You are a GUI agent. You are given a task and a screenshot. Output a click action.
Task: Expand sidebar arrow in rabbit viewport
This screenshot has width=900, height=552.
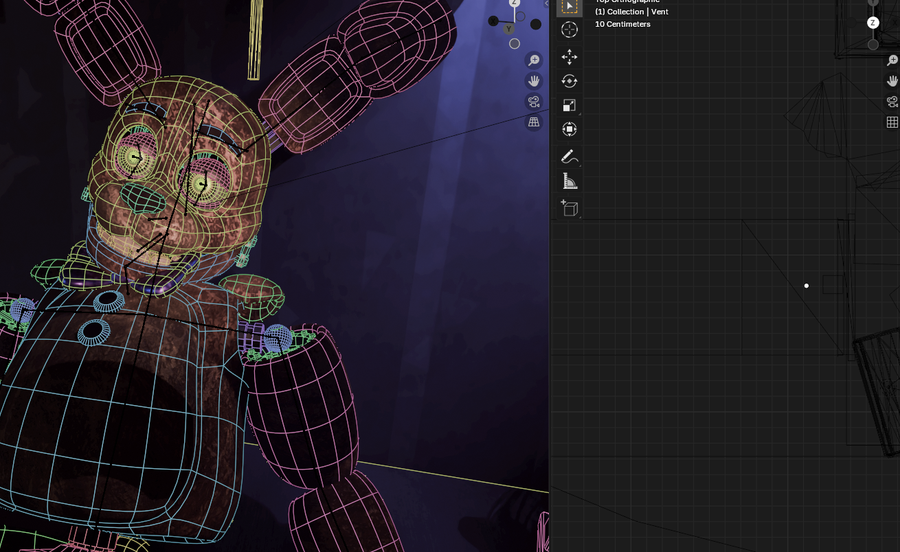(x=546, y=3)
